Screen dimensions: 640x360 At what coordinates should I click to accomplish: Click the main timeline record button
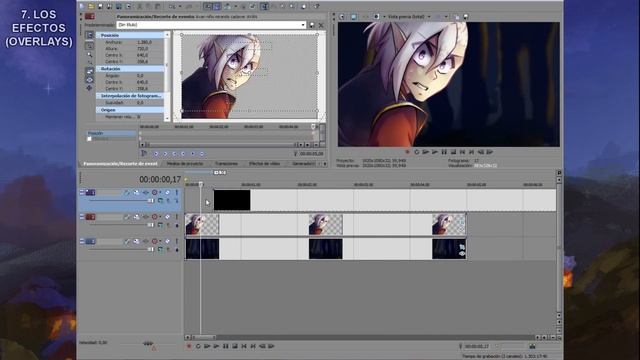(x=189, y=346)
